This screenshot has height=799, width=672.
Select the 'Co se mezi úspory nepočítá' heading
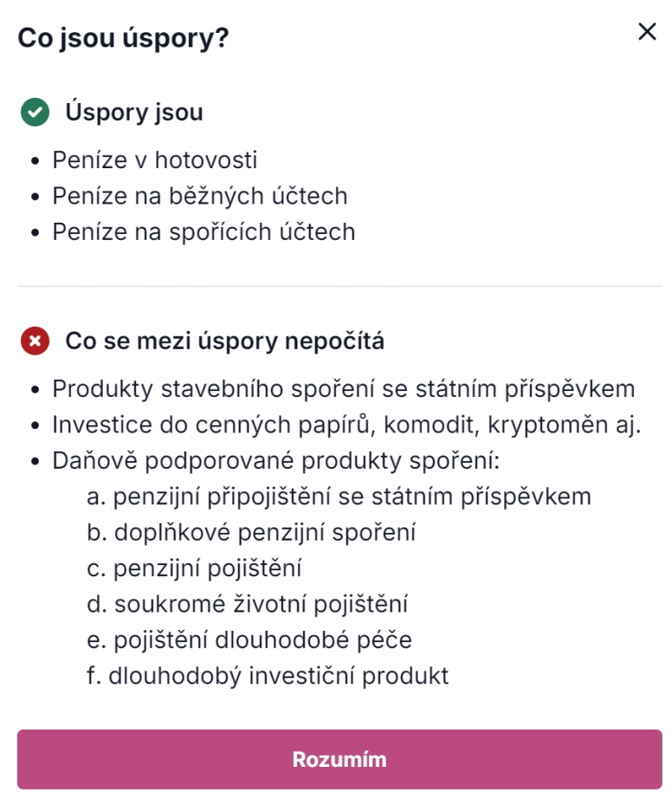tap(224, 341)
